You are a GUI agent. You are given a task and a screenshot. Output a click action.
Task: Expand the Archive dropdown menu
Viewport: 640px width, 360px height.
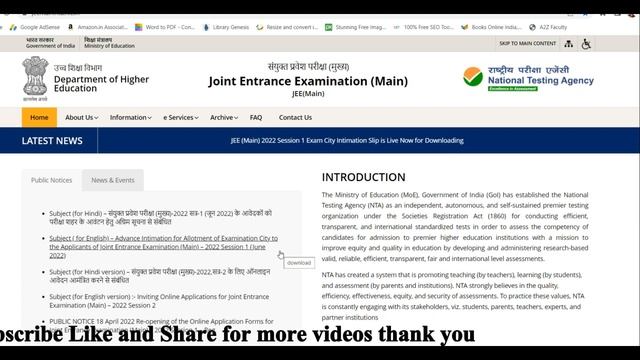coord(224,118)
